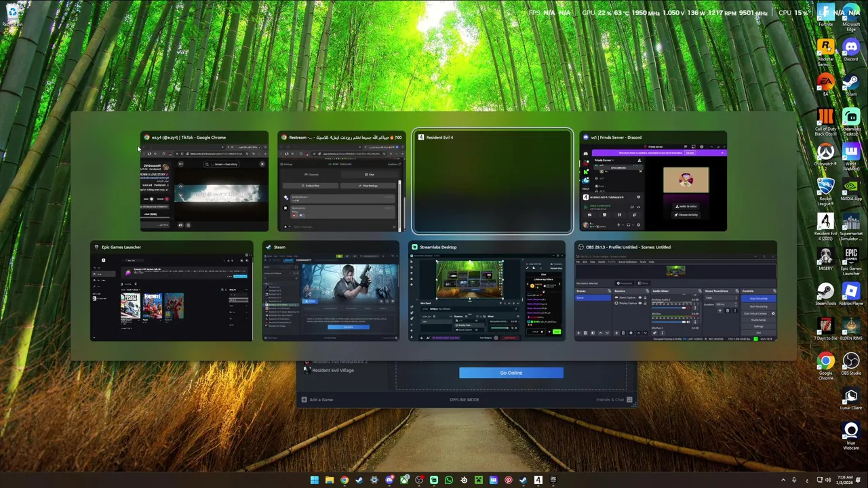This screenshot has height=488, width=868.
Task: Open the Microsoft Edge desktop shortcut
Action: (851, 18)
